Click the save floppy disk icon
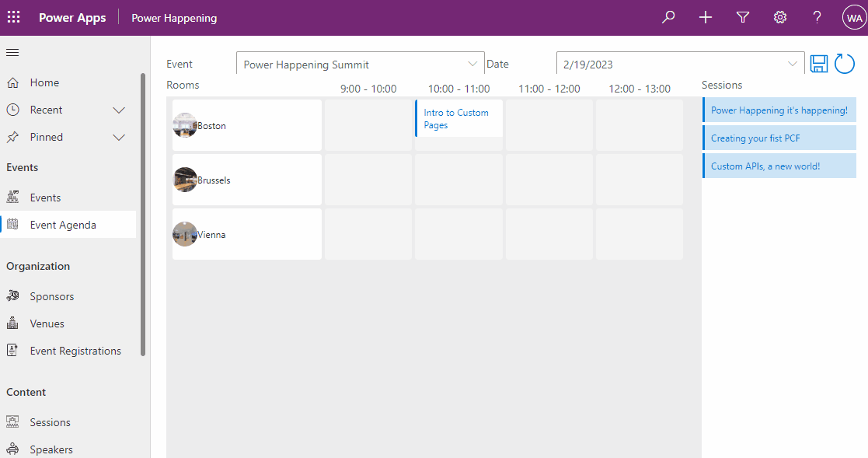This screenshot has height=458, width=868. pos(819,64)
